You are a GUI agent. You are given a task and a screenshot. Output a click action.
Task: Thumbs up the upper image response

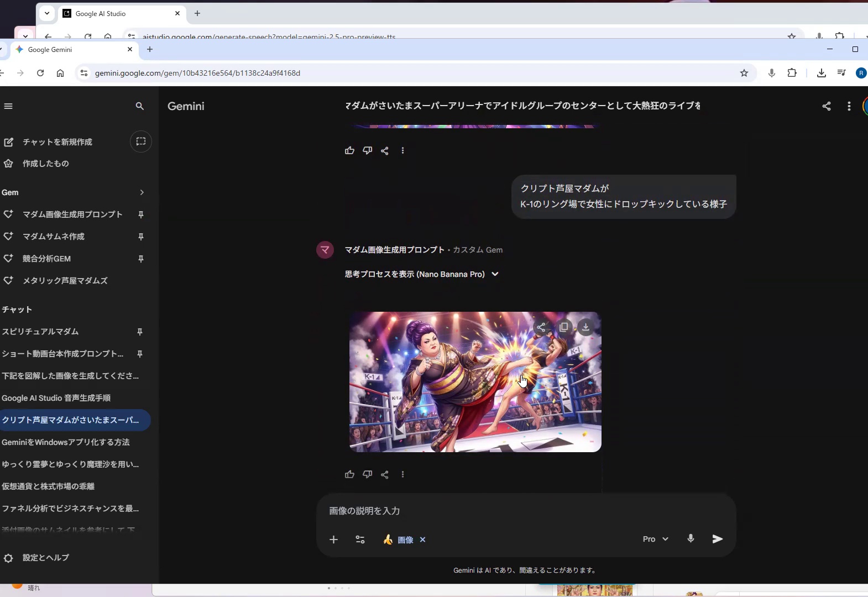(349, 150)
